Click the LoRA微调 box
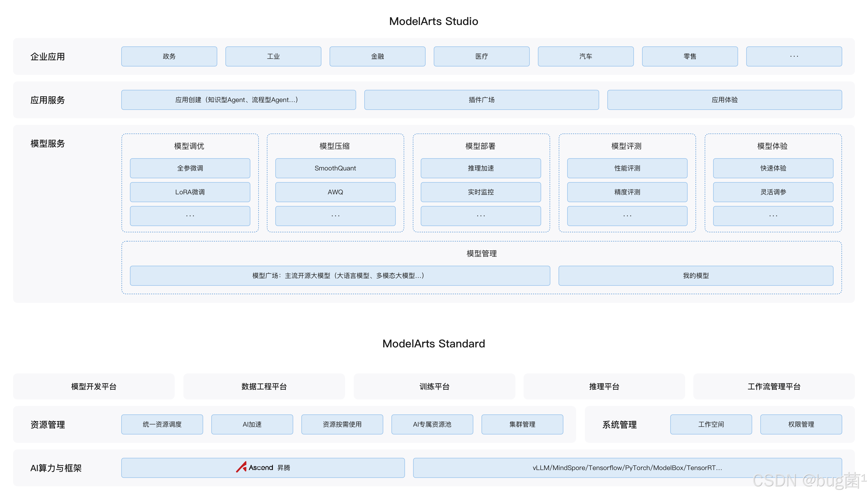 point(190,192)
